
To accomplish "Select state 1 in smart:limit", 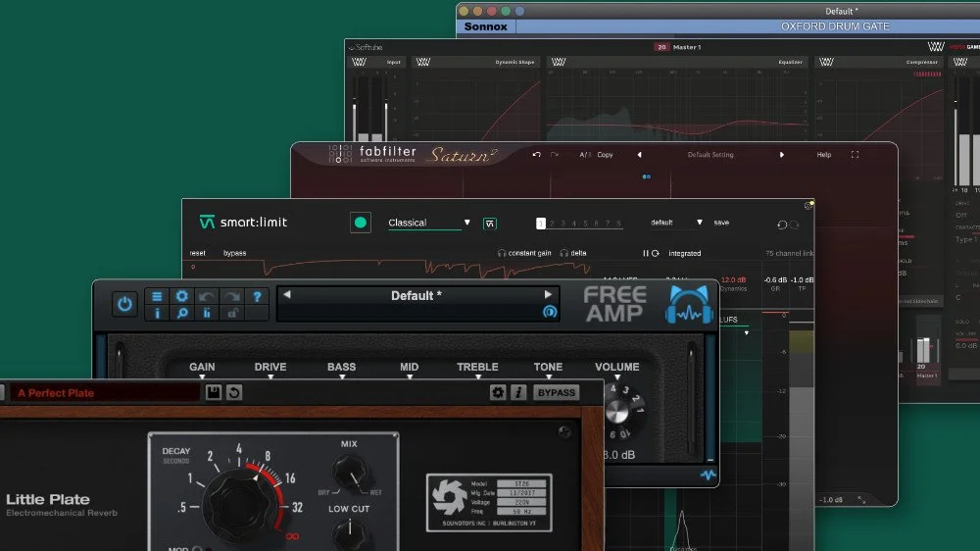I will [x=541, y=223].
